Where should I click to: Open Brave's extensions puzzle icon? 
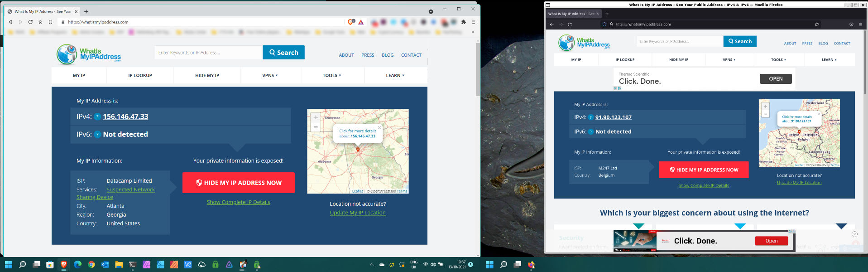pyautogui.click(x=464, y=22)
